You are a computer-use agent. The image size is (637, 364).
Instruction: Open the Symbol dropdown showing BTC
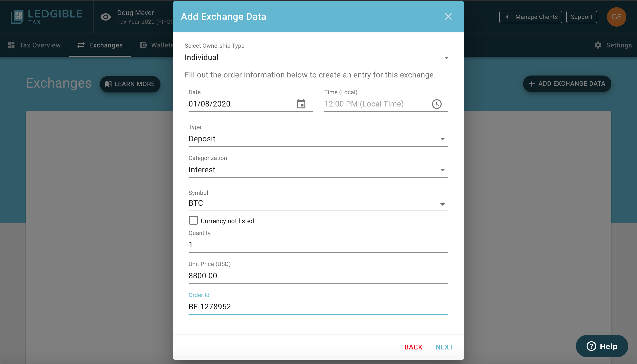[x=318, y=203]
